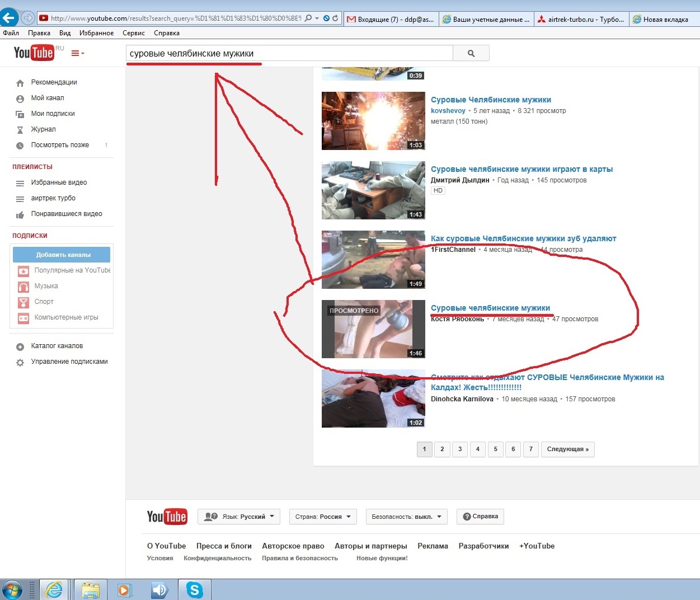Switch to the airtrek-turbo.ru tab
700x600 pixels.
pos(581,19)
